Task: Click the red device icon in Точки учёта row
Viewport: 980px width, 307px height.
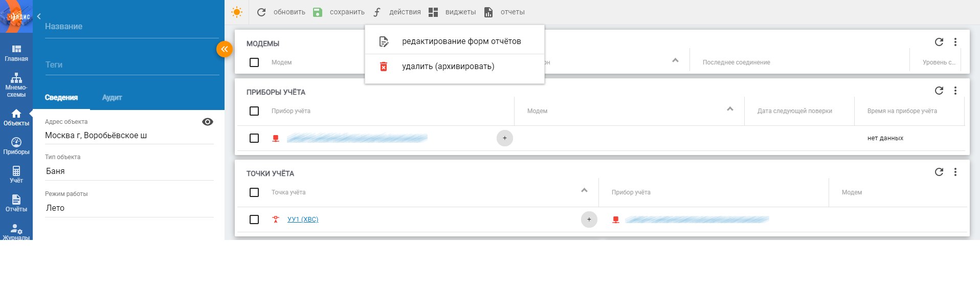Action: (616, 220)
